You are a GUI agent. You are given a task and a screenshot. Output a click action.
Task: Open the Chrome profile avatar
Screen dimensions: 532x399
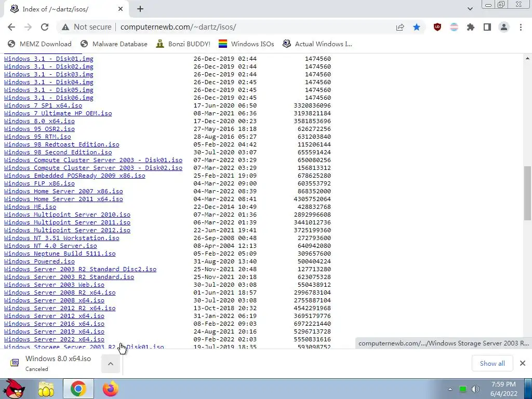tap(504, 27)
